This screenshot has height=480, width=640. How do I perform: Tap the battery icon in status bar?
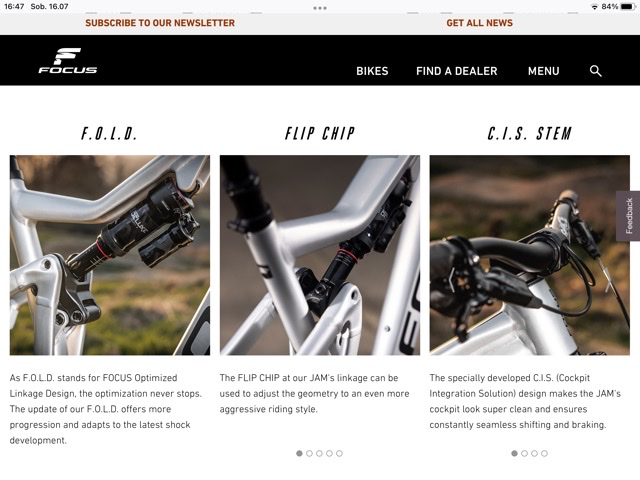click(x=627, y=7)
